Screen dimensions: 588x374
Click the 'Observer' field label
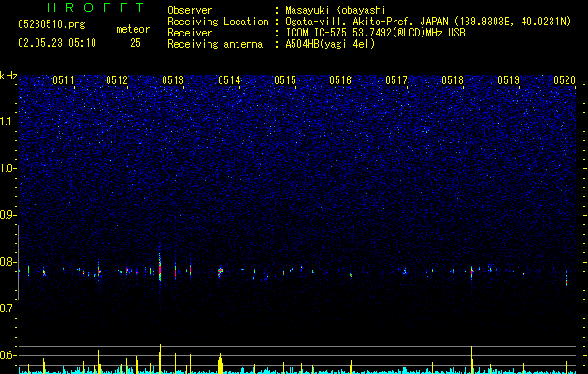[x=190, y=10]
